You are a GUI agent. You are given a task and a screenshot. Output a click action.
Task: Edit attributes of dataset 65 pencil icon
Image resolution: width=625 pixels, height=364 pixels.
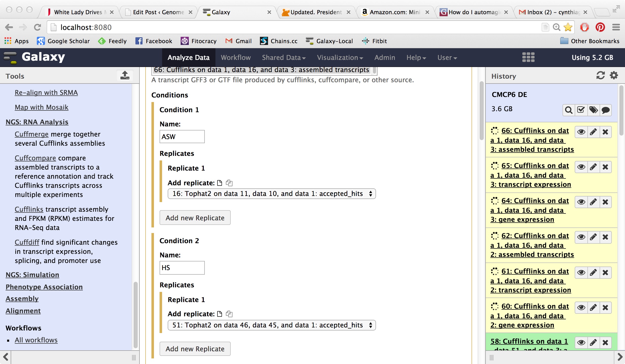pyautogui.click(x=593, y=167)
